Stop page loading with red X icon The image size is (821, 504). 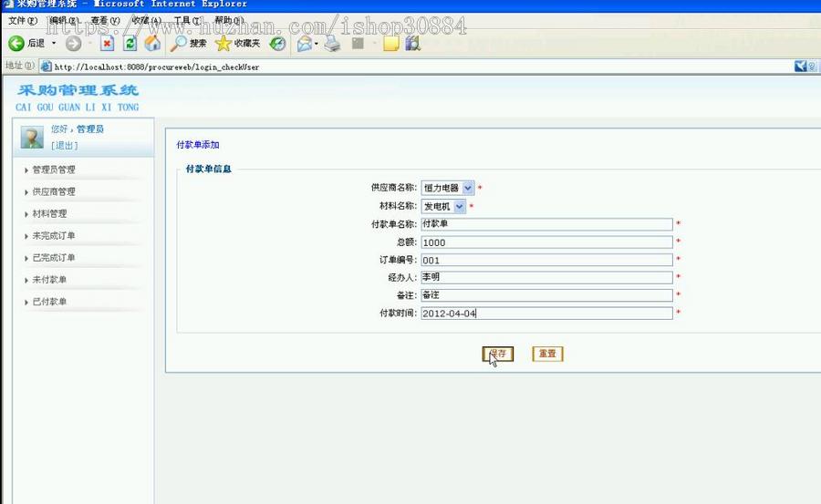[x=107, y=44]
